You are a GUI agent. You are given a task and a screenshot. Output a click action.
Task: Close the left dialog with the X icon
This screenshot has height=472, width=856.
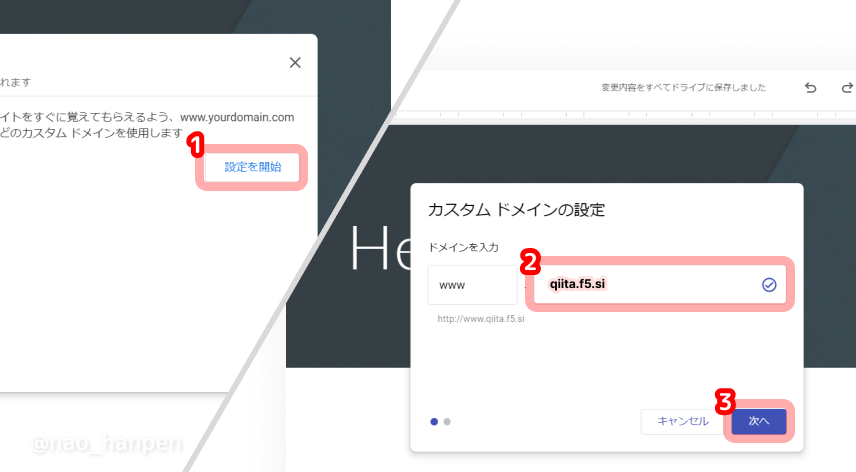click(295, 63)
